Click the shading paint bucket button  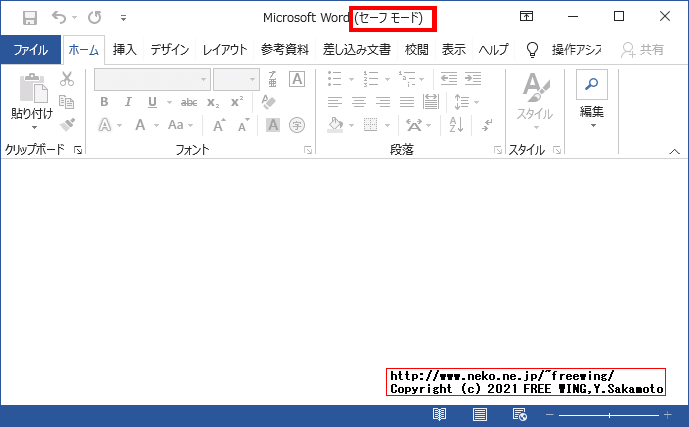pyautogui.click(x=336, y=125)
